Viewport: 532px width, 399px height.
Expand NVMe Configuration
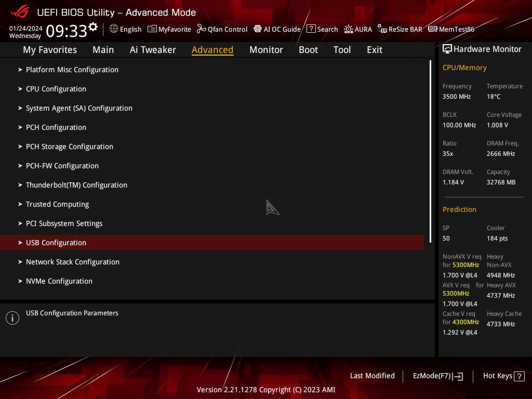59,281
